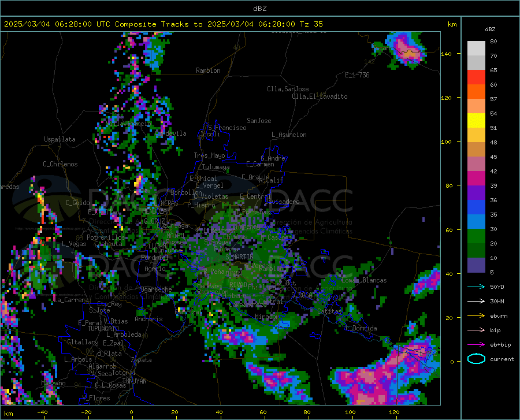The width and height of the screenshot is (520, 420).
Task: Click the white 30HM track arrow
Action: (476, 302)
